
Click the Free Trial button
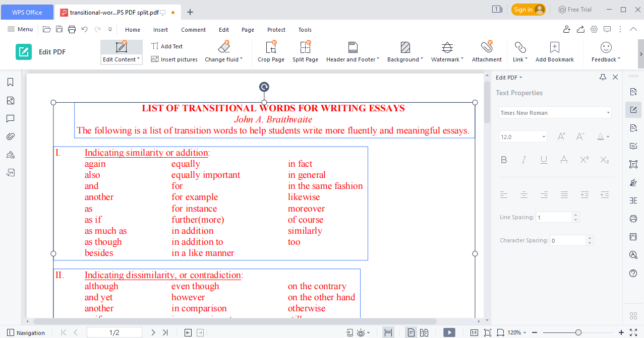(x=575, y=10)
